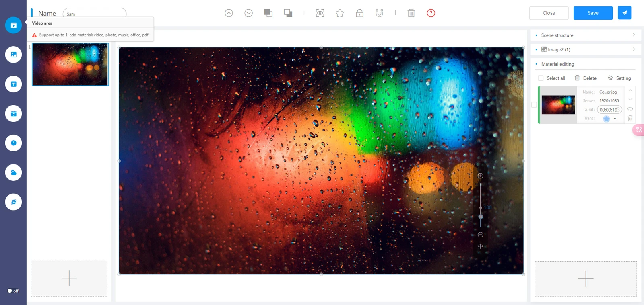
Task: Select the weather cloud tool in sidebar
Action: click(x=13, y=172)
